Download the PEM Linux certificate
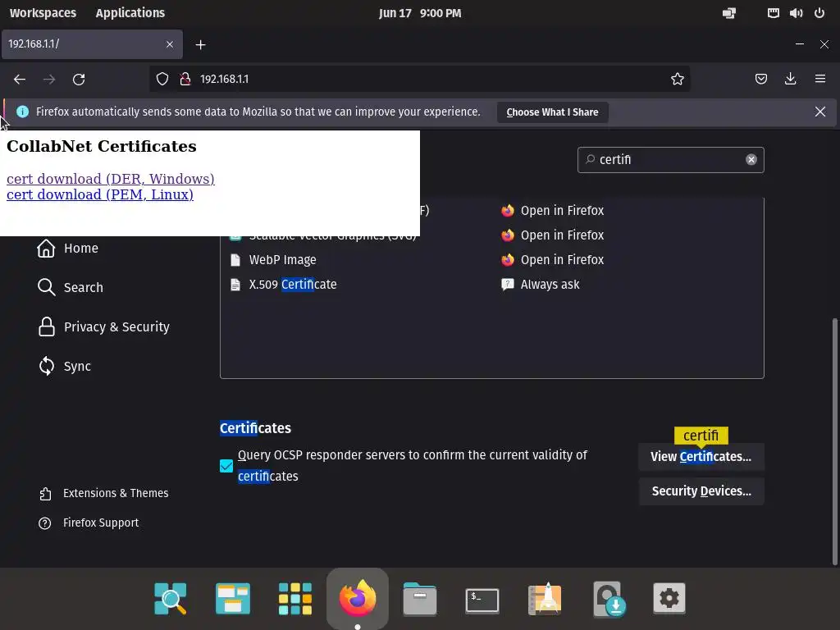840x630 pixels. (99, 194)
